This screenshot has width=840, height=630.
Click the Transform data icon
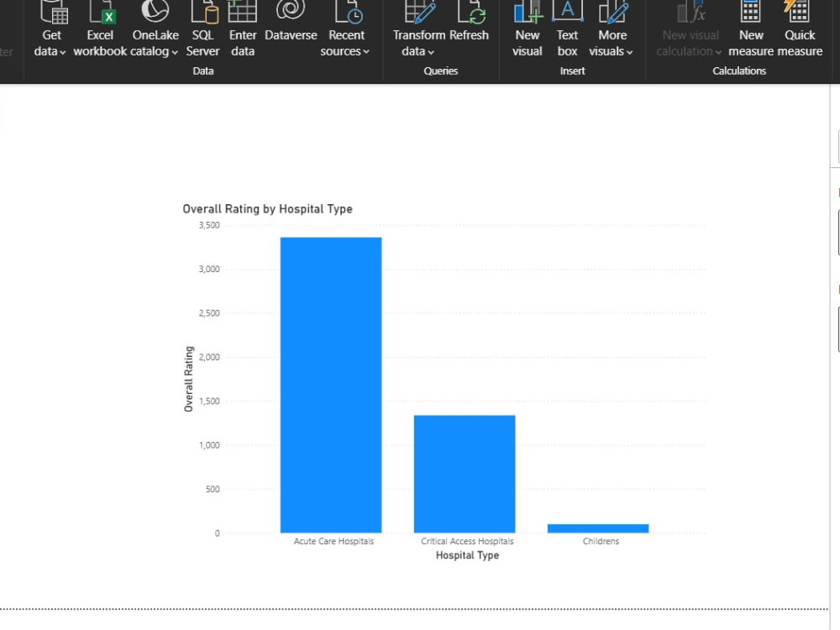click(419, 11)
